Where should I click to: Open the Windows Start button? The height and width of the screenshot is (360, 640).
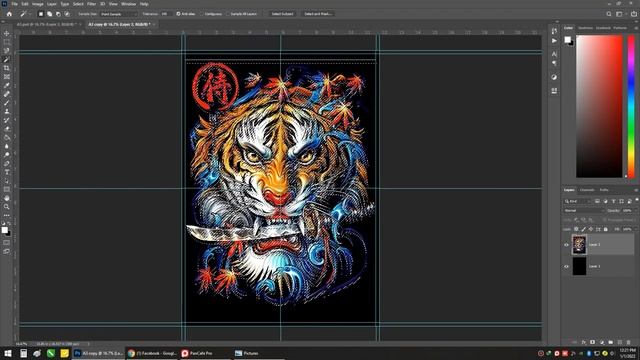7,353
